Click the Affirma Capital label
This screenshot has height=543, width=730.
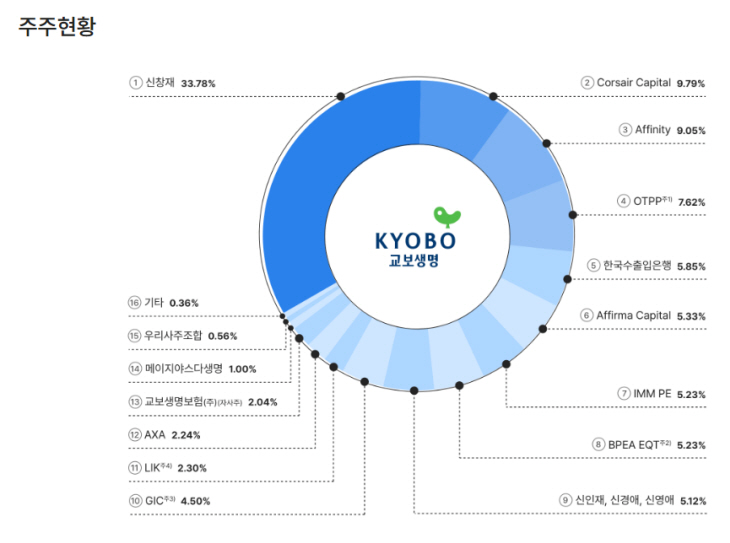pos(634,315)
